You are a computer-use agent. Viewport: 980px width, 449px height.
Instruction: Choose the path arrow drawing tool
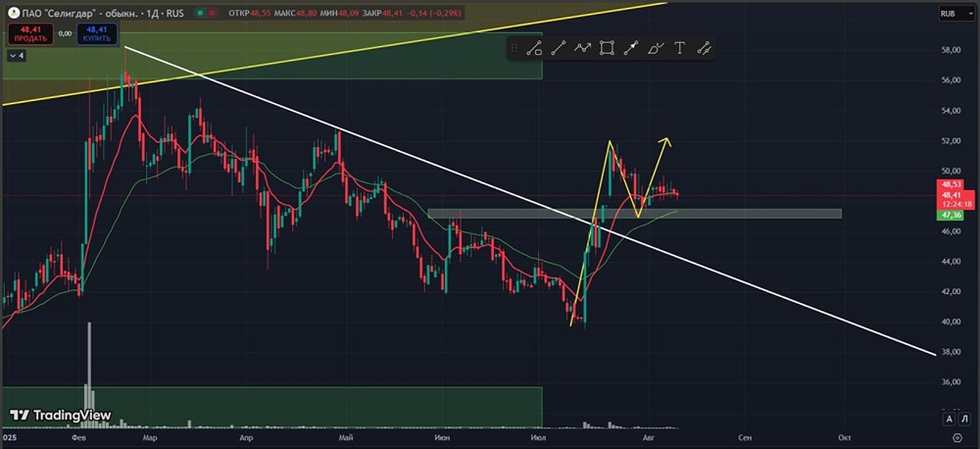pos(582,48)
